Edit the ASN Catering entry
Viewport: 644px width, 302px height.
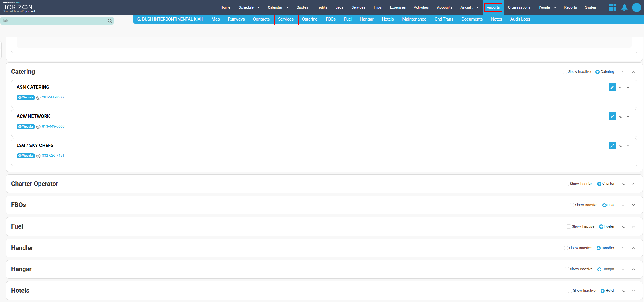coord(612,87)
